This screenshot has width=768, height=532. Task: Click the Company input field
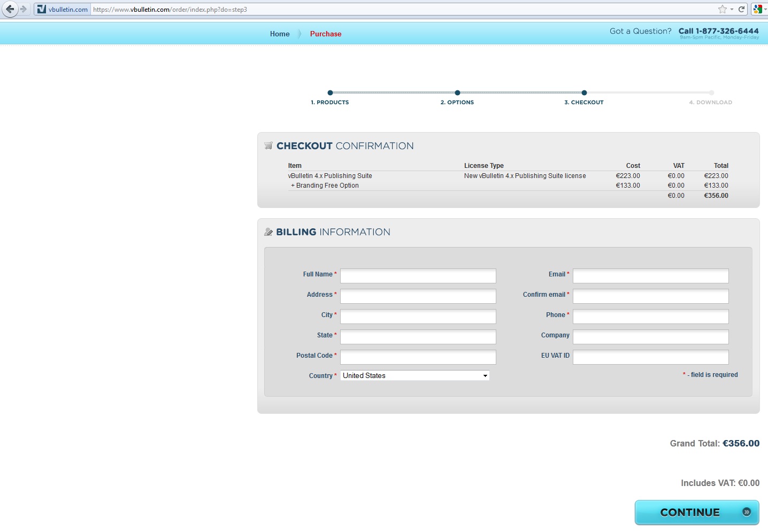point(651,337)
